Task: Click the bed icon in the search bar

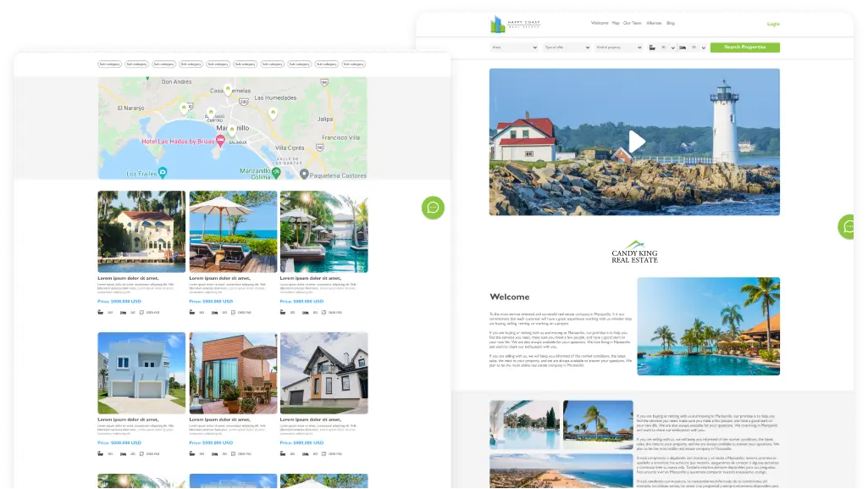Action: [683, 47]
